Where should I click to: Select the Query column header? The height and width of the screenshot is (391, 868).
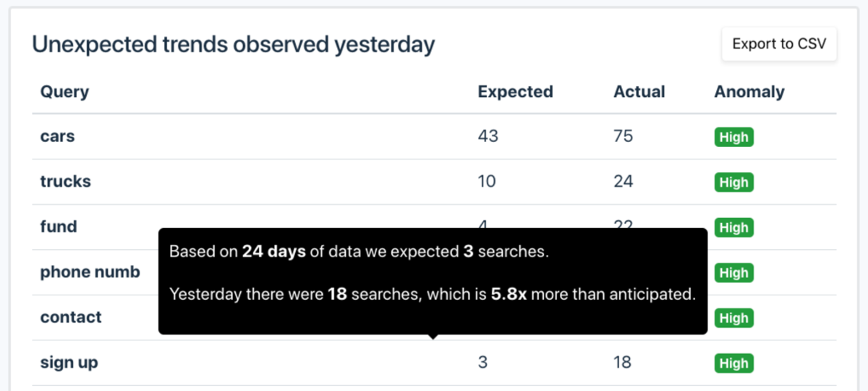tap(64, 92)
